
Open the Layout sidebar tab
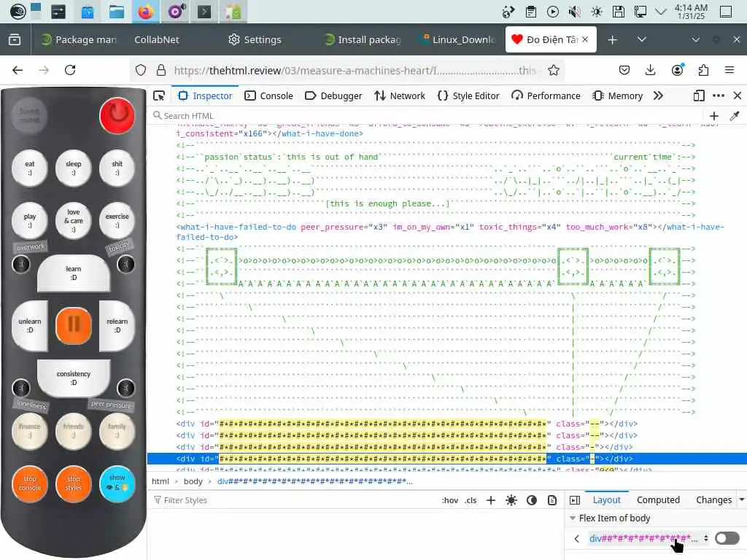pyautogui.click(x=606, y=500)
